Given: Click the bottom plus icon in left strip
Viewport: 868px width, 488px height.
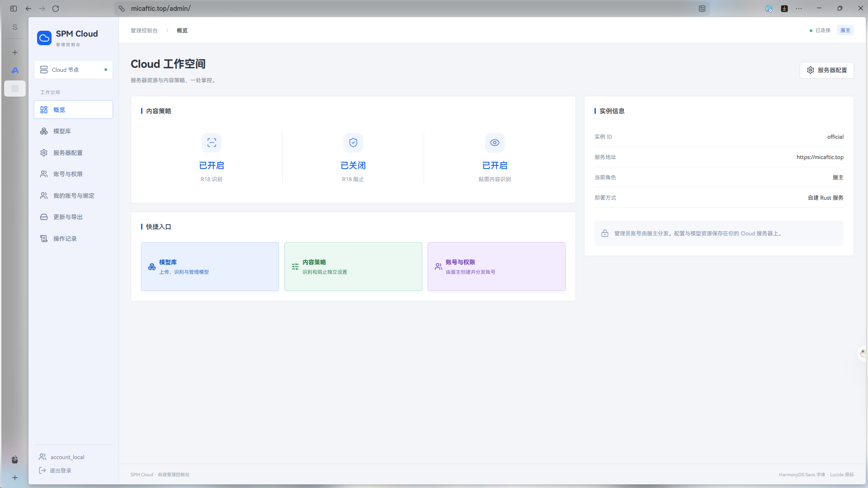Looking at the screenshot, I should (15, 478).
